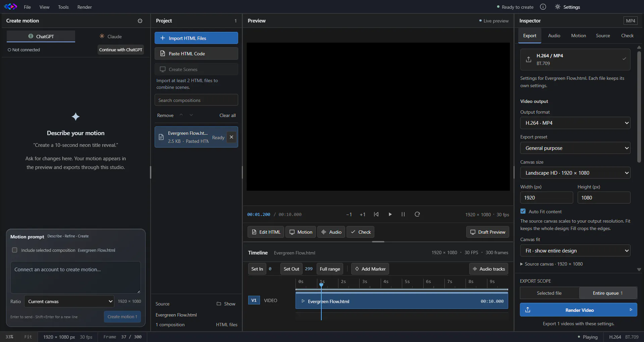Click the app logo icon
The height and width of the screenshot is (342, 644).
[x=10, y=6]
